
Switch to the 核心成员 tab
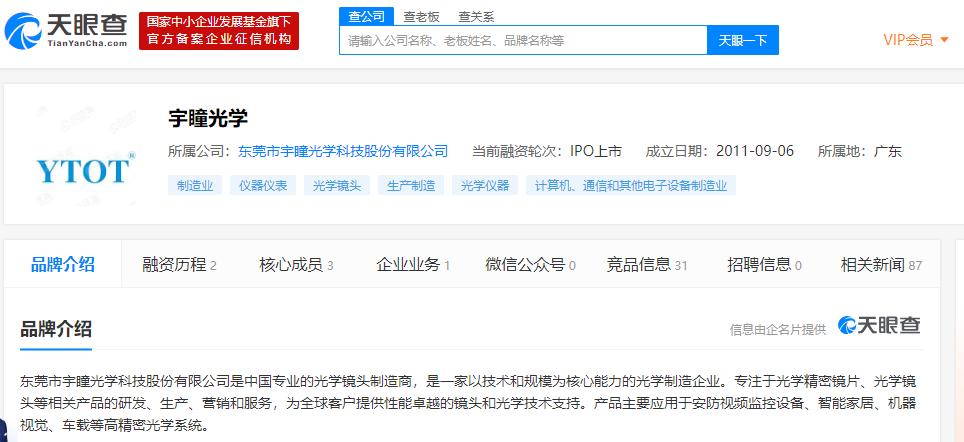tap(296, 265)
